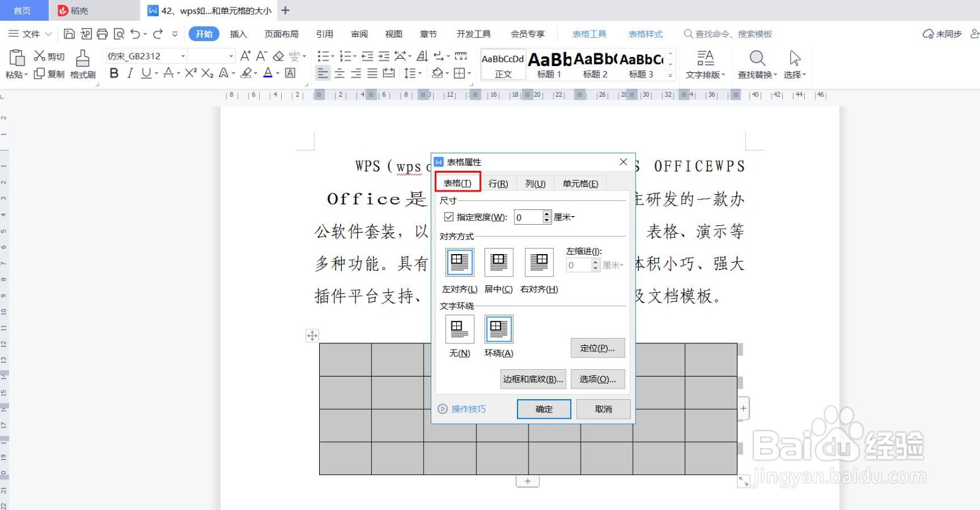
Task: Apply text highlight color
Action: pyautogui.click(x=246, y=73)
